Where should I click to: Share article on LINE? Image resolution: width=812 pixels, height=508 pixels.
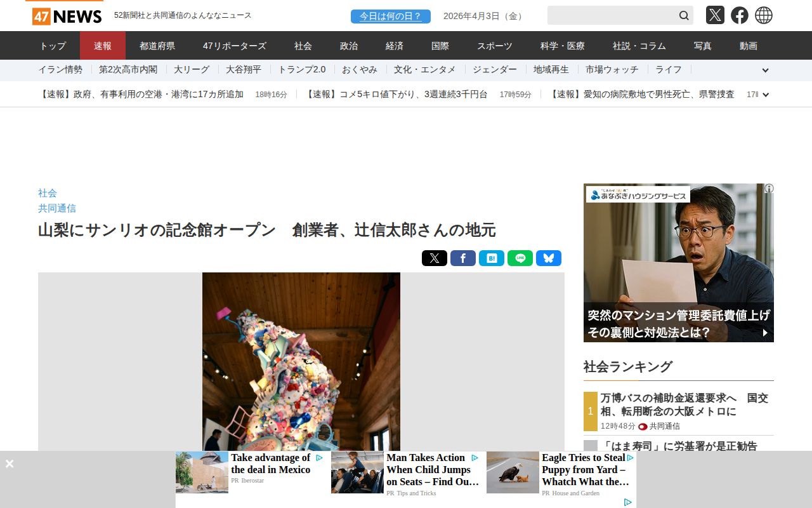[520, 258]
